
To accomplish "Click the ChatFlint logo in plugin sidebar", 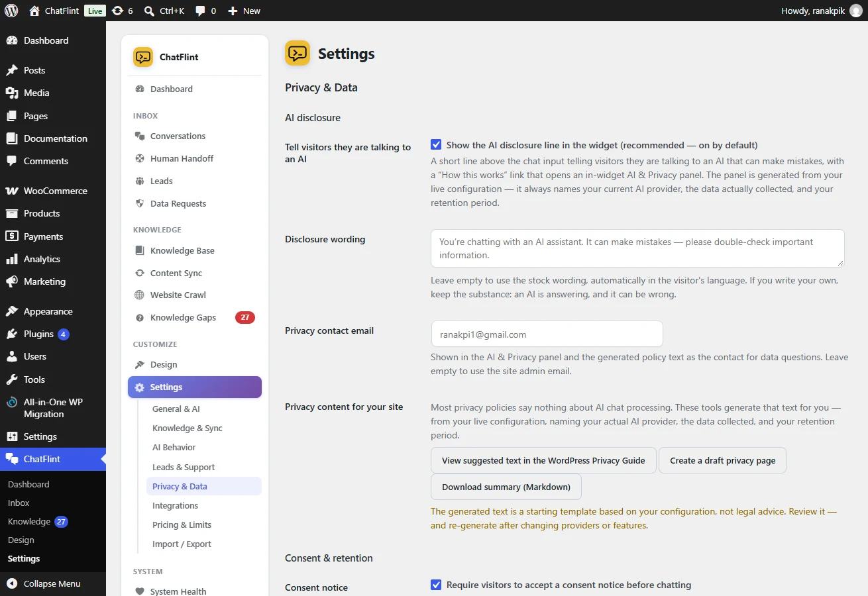I will pos(143,57).
